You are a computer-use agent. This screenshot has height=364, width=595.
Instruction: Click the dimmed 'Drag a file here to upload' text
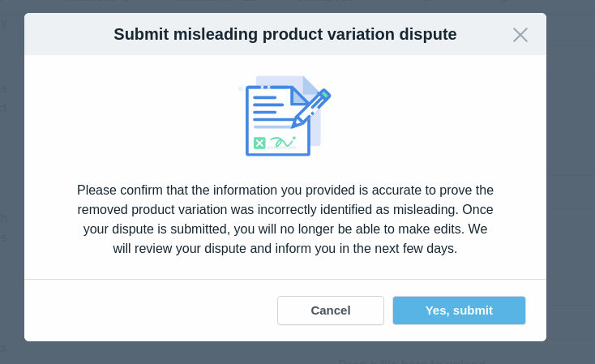coord(412,360)
